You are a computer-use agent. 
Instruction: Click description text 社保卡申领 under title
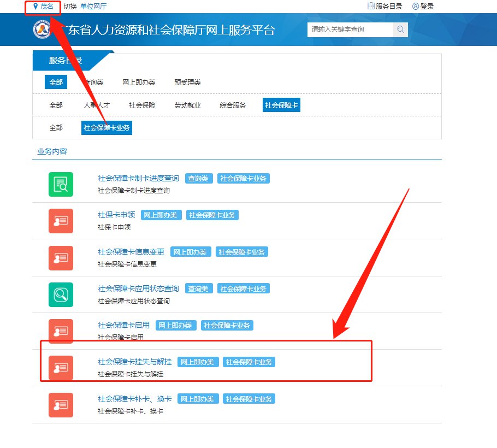pyautogui.click(x=114, y=227)
